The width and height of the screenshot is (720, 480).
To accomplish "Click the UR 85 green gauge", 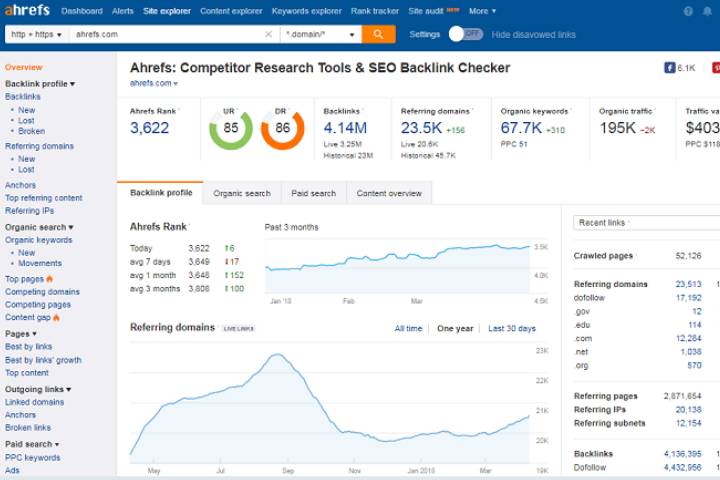I will (x=231, y=129).
